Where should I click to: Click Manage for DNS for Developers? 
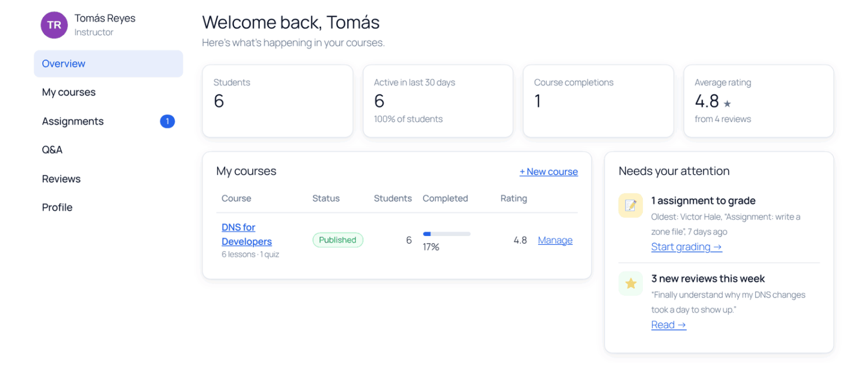point(555,240)
